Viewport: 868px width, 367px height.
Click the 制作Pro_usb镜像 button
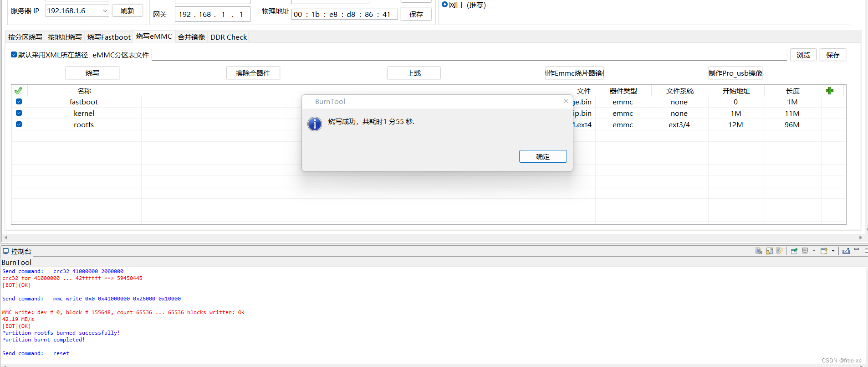point(735,73)
